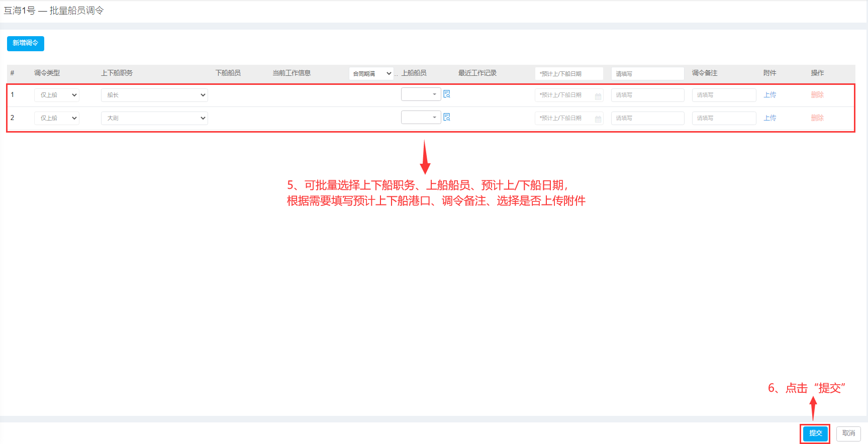Focus row 1 port 请填写 field
Screen dimensions: 868x444
pyautogui.click(x=647, y=95)
